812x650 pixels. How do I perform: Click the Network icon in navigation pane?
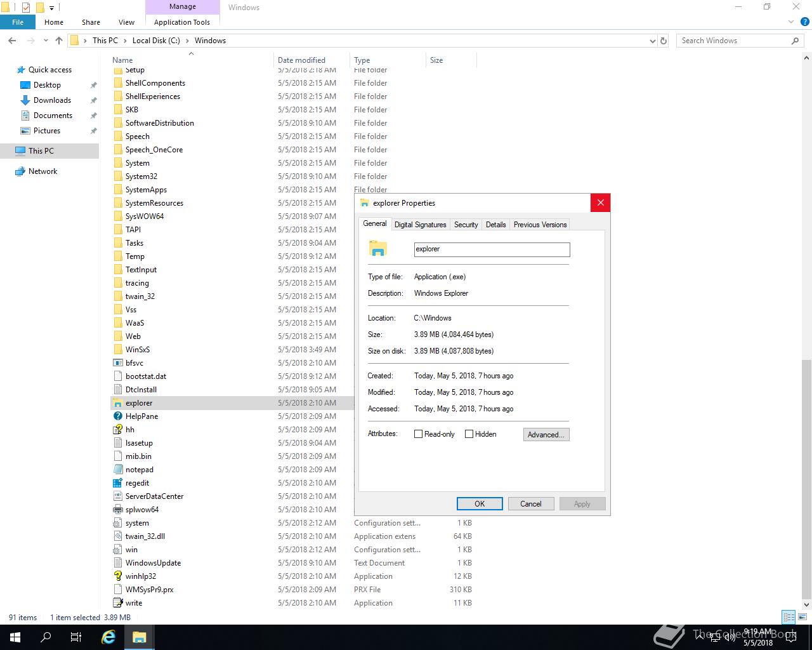tap(20, 171)
